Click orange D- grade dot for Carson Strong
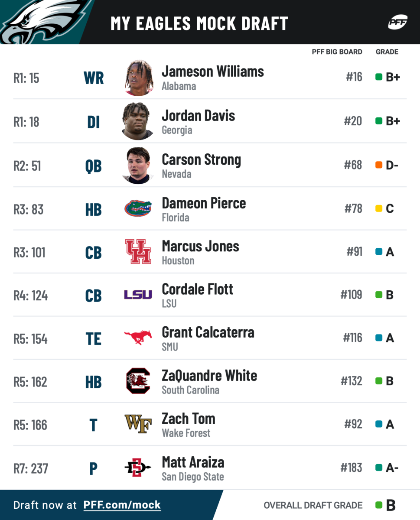420x520 pixels. click(x=379, y=165)
